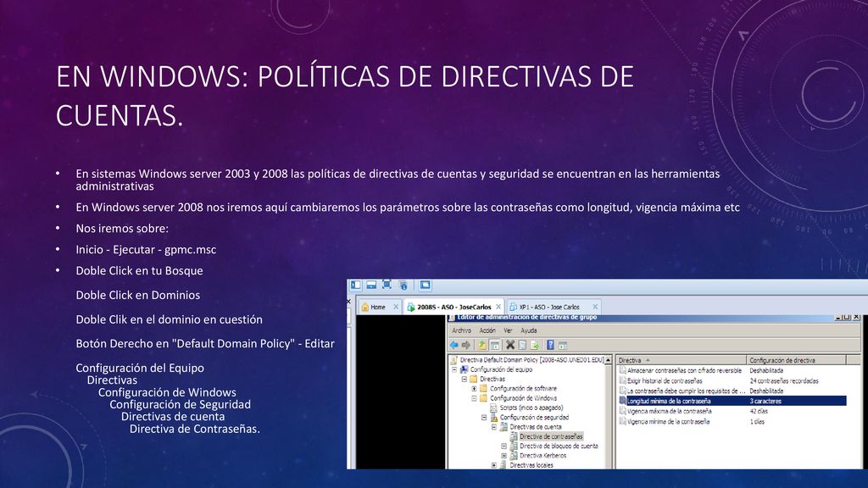868x488 pixels.
Task: Click the Configuración de directiva column header
Action: click(797, 360)
